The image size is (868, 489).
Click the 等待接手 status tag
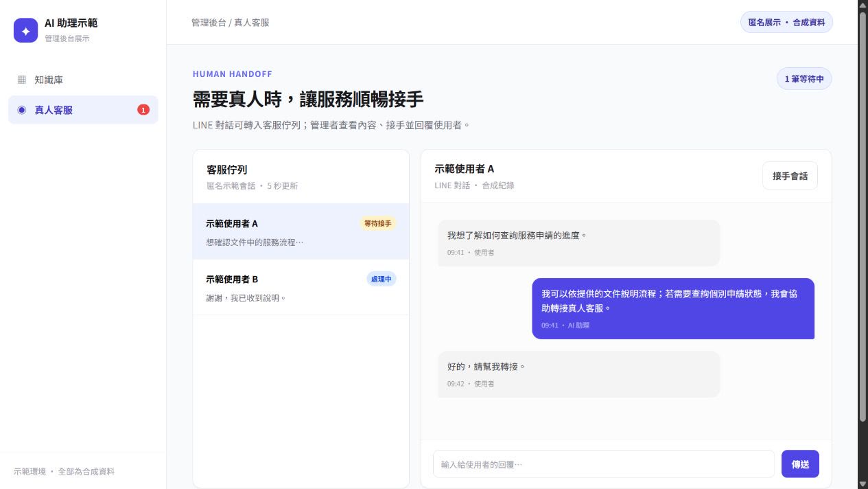(x=377, y=223)
